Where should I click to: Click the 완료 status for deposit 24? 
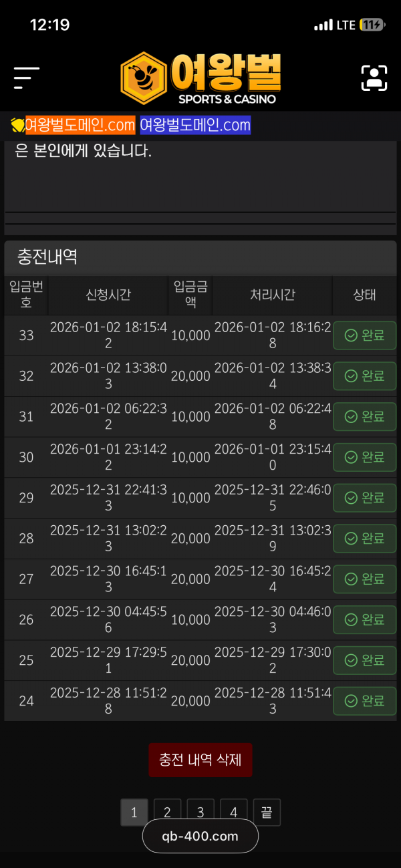tap(364, 701)
